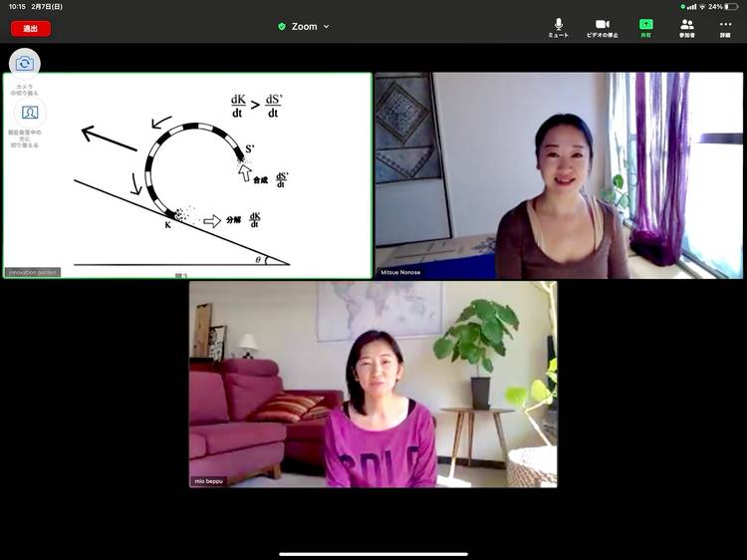The image size is (747, 560).
Task: Click the 'Mitsue Nonose' name label
Action: (400, 272)
